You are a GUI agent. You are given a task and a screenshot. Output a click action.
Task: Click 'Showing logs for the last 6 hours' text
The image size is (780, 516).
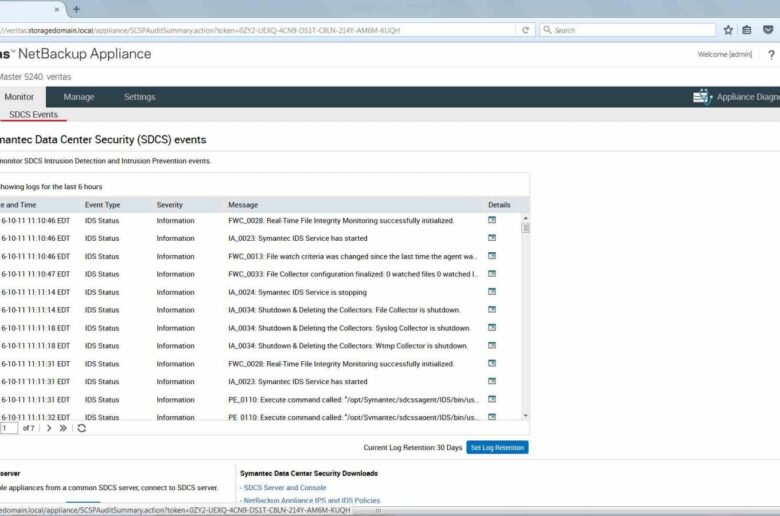coord(51,187)
